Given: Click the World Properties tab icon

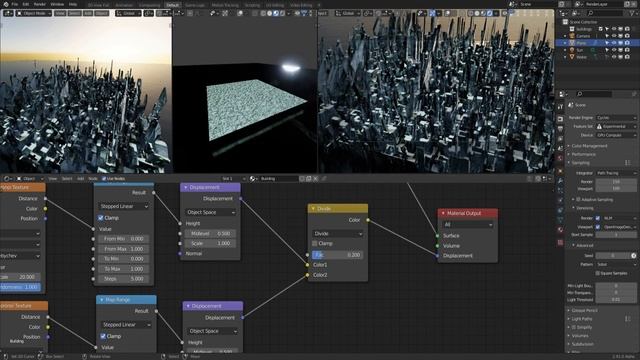Looking at the screenshot, I should (x=560, y=158).
